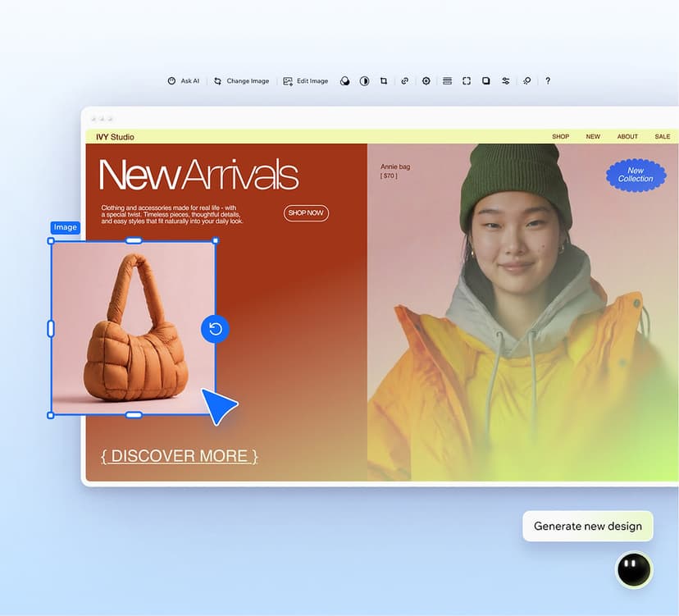Click Change Image in the toolbar
Screen dimensions: 679x616
241,81
